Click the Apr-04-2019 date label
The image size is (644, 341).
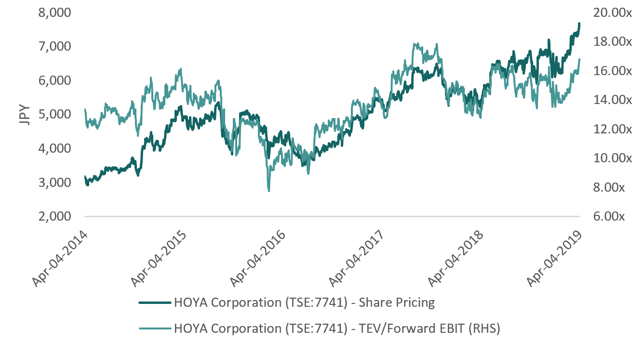click(555, 259)
